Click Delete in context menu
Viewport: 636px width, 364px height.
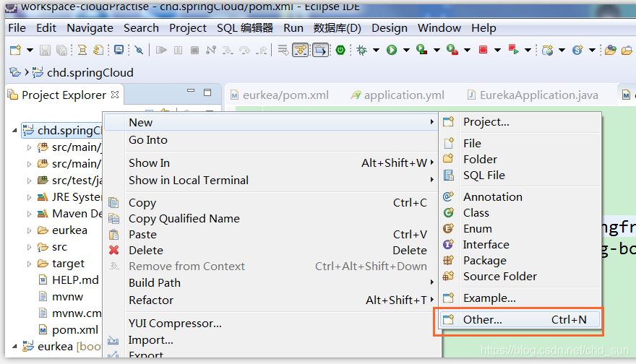(x=271, y=251)
